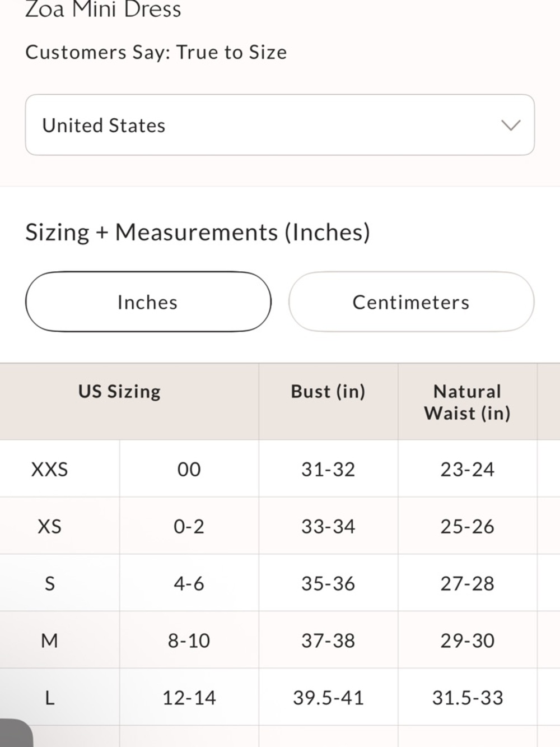560x747 pixels.
Task: Click the Natural Waist (in) header
Action: (467, 402)
